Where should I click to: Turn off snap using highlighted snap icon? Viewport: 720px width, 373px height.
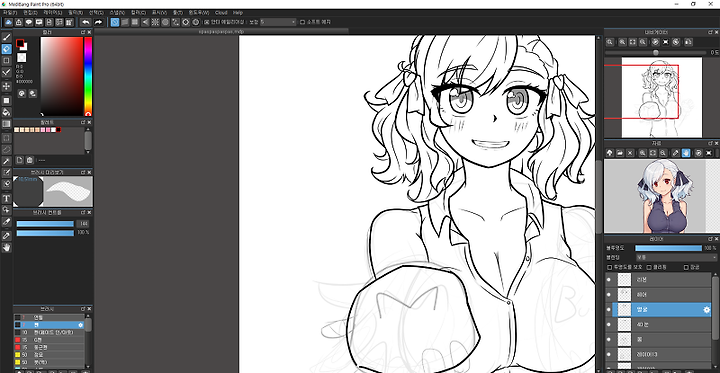click(115, 22)
